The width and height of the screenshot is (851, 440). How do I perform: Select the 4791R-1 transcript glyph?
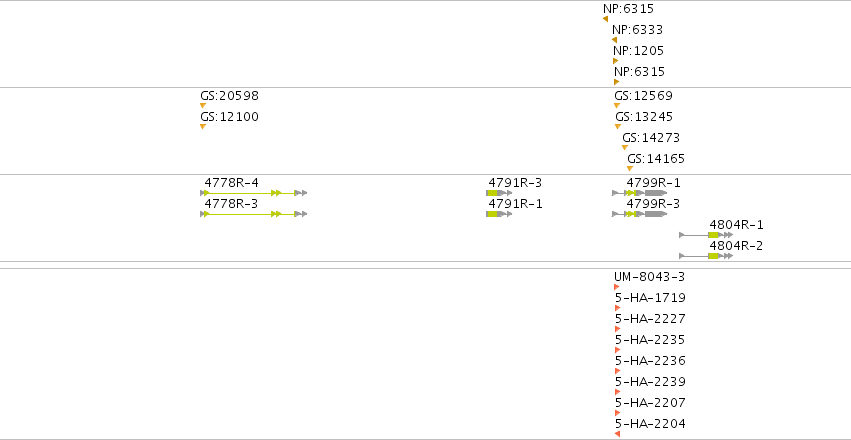tap(499, 214)
